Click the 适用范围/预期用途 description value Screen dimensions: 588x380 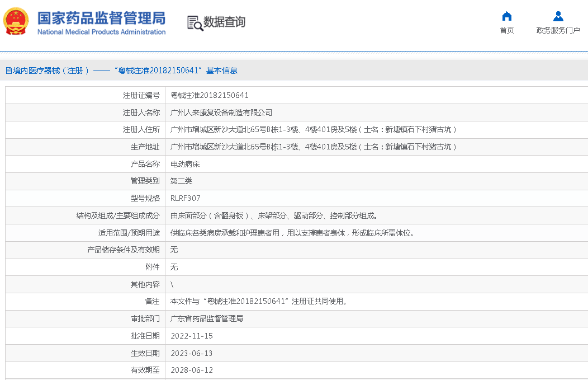[292, 233]
